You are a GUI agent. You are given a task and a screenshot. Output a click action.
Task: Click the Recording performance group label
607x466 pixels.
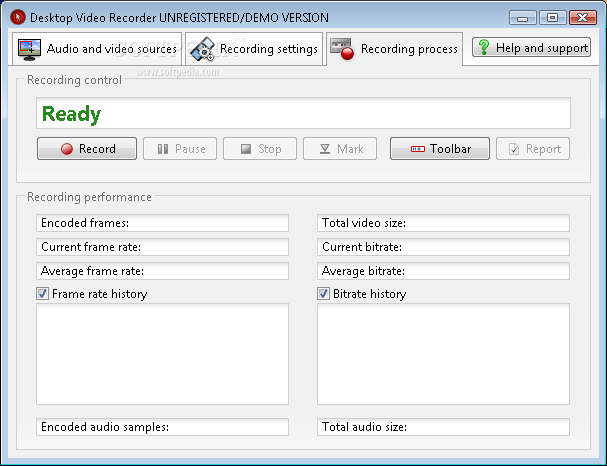coord(89,197)
